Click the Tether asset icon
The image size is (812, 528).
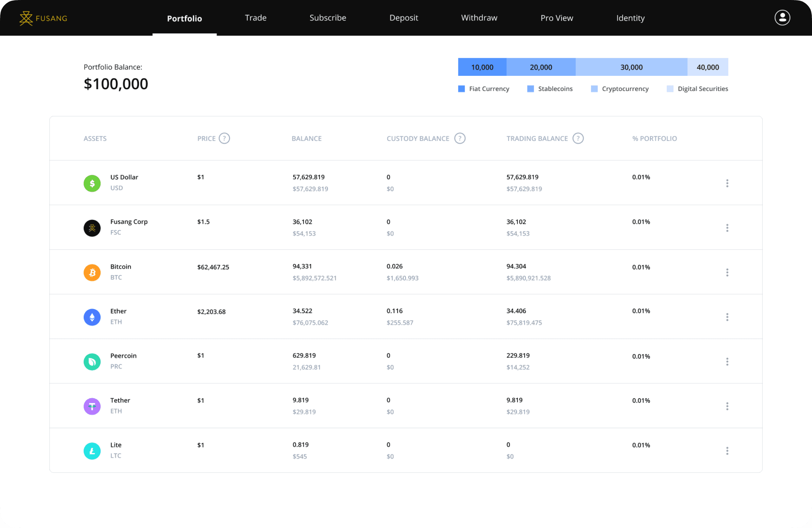click(92, 406)
